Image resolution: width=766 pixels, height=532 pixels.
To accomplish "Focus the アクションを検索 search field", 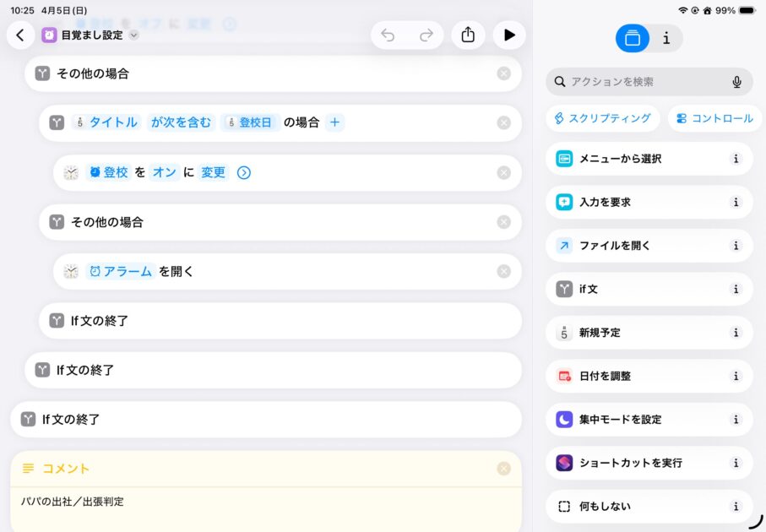I will click(x=642, y=82).
